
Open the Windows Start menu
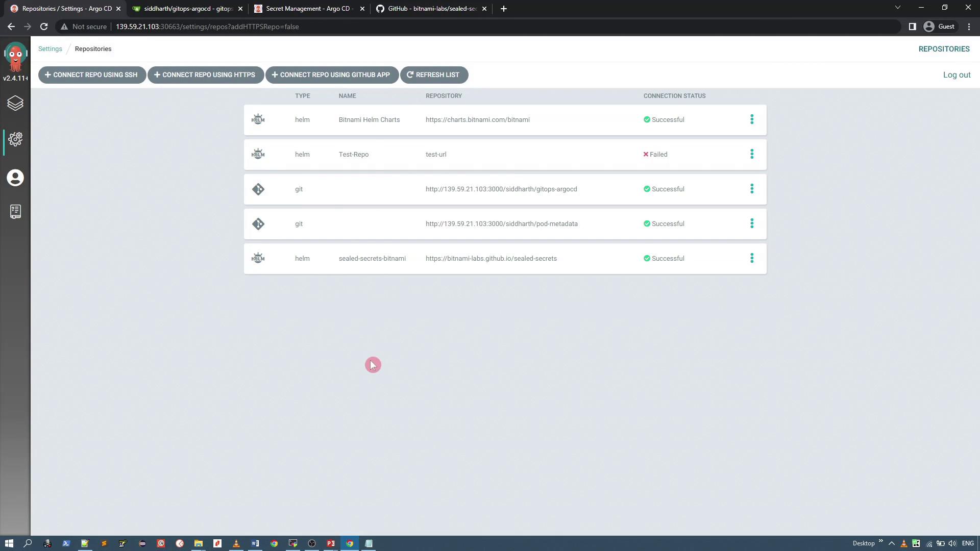(9, 543)
